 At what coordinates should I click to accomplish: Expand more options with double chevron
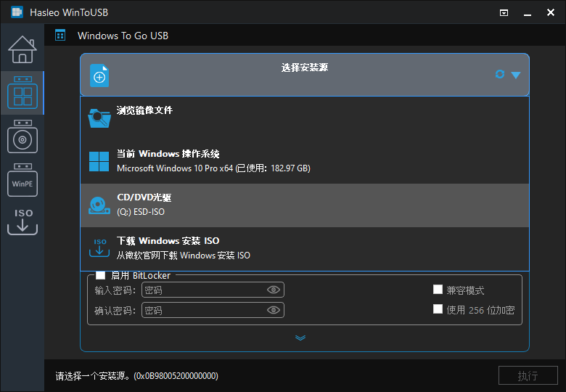[300, 338]
